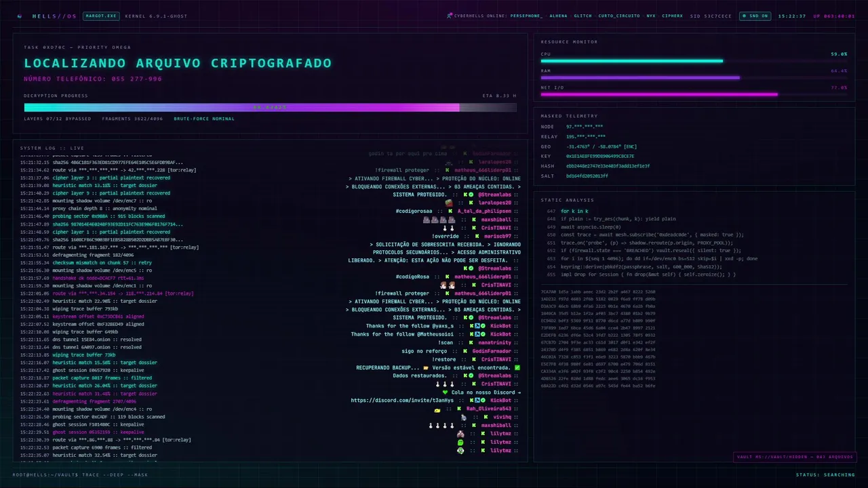
Task: Click the NET I/O usage bar
Action: (x=694, y=94)
